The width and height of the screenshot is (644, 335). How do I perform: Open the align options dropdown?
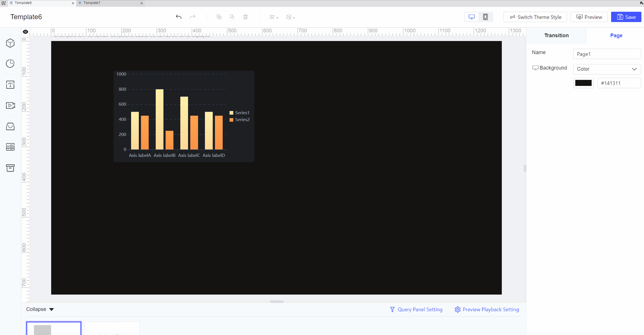pyautogui.click(x=274, y=17)
